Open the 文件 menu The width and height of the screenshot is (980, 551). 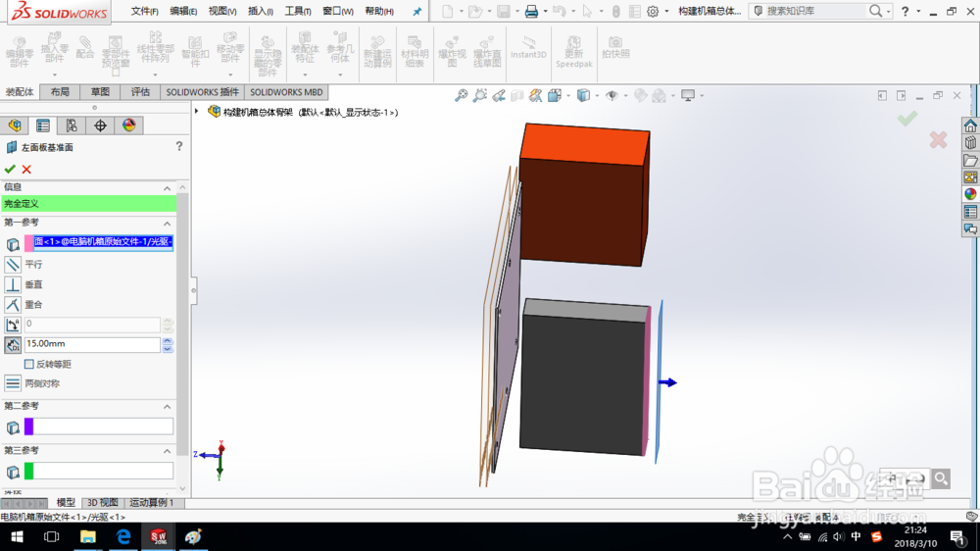(x=144, y=11)
